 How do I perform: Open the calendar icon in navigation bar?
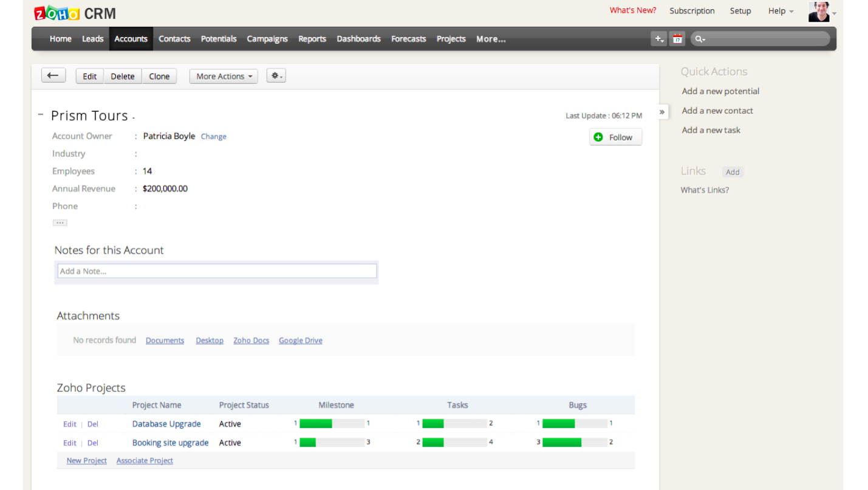pyautogui.click(x=677, y=39)
